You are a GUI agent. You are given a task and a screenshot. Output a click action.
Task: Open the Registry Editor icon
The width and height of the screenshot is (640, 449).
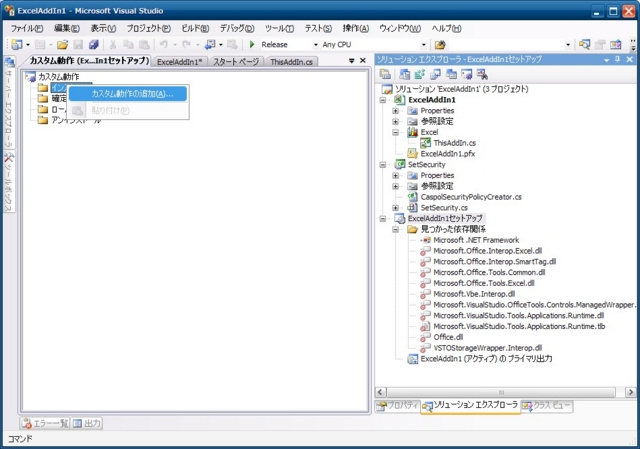[x=420, y=74]
